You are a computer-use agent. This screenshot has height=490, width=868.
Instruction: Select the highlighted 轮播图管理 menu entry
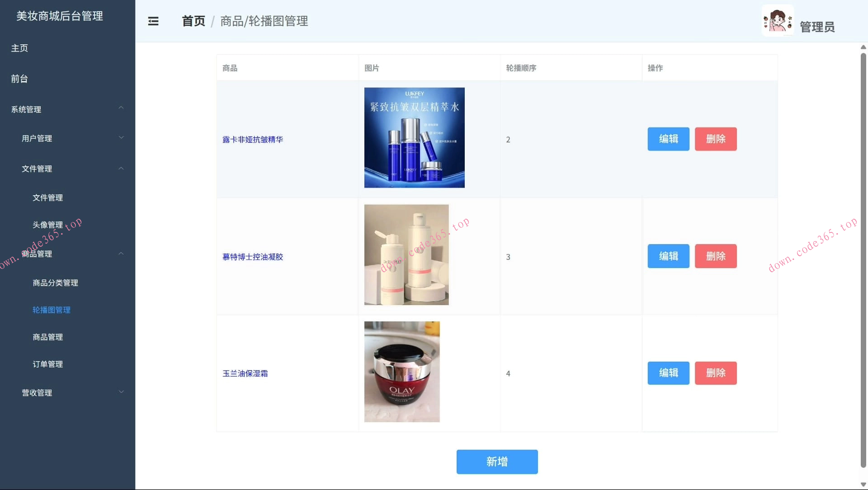(x=51, y=310)
